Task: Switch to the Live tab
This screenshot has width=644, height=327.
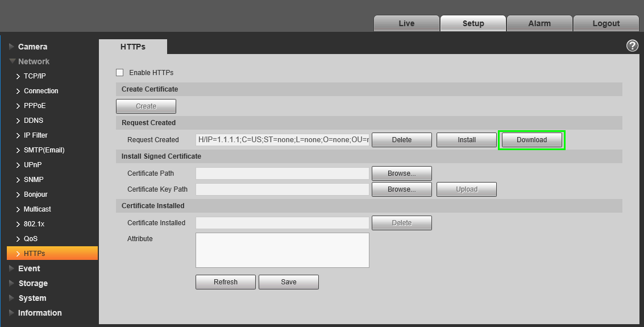Action: pos(406,23)
